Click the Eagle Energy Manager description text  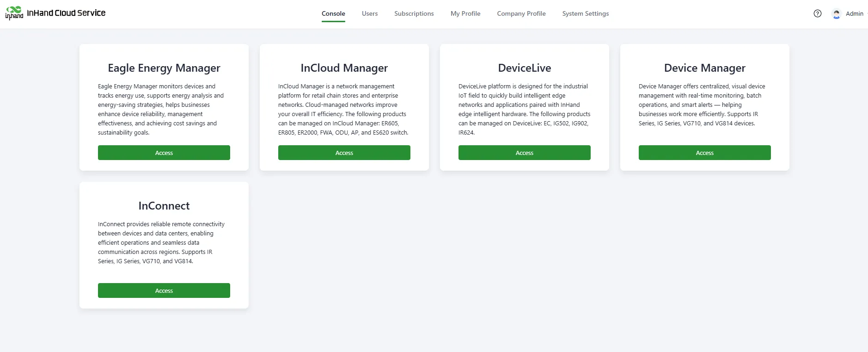coord(161,109)
